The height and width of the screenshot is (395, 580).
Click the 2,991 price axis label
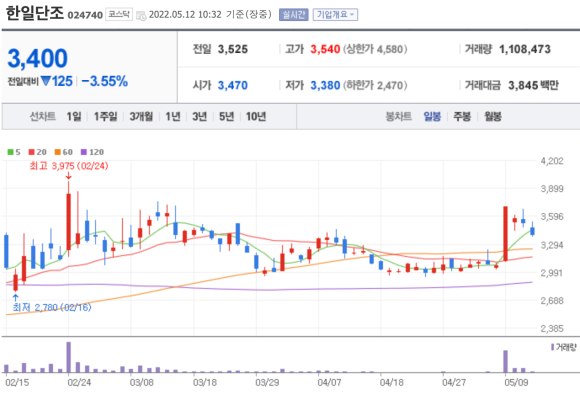click(x=552, y=273)
